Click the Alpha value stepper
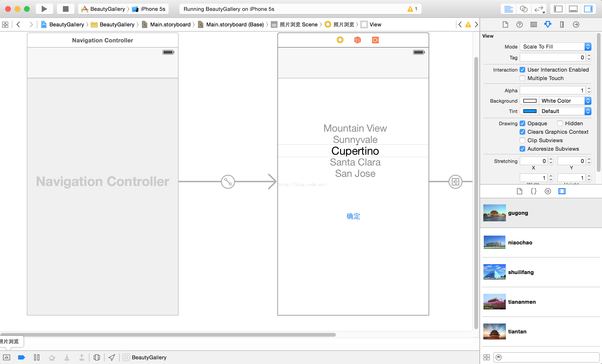 coord(589,90)
